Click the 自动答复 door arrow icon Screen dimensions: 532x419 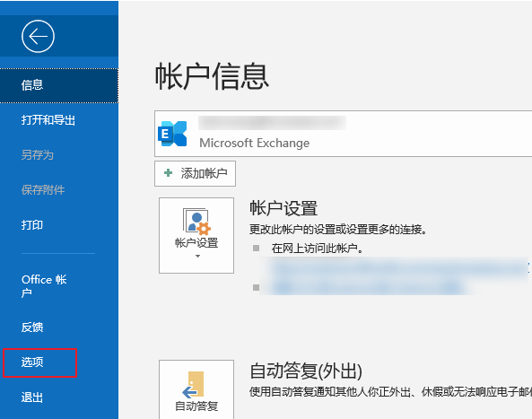click(x=193, y=384)
